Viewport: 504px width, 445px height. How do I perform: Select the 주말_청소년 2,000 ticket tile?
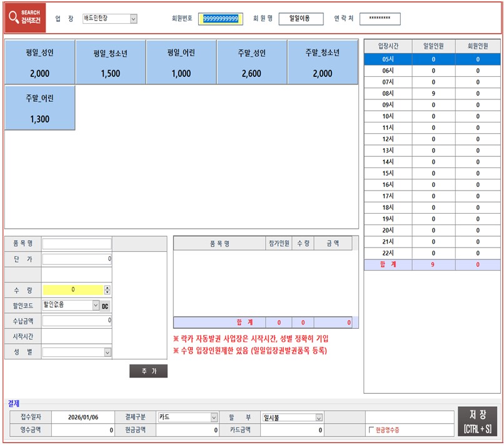323,62
